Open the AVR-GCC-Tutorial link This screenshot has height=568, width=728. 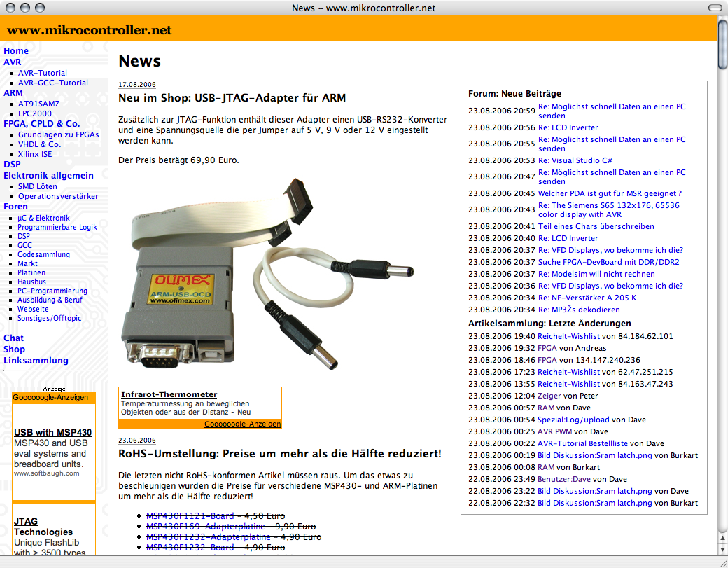(53, 83)
